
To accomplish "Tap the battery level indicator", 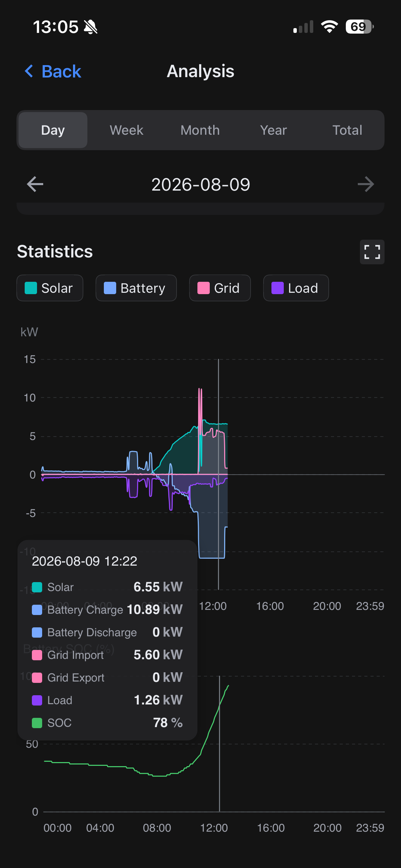I will (360, 27).
